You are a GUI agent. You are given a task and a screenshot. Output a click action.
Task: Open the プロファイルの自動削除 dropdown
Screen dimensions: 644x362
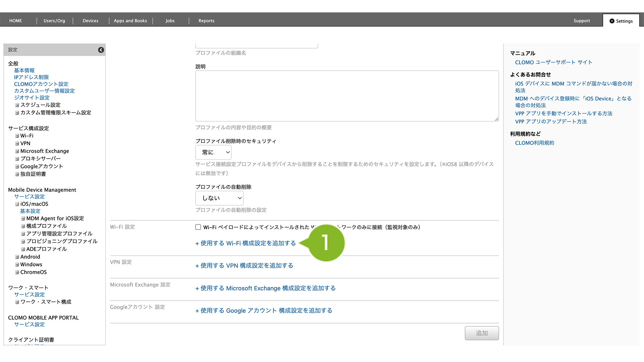click(219, 198)
